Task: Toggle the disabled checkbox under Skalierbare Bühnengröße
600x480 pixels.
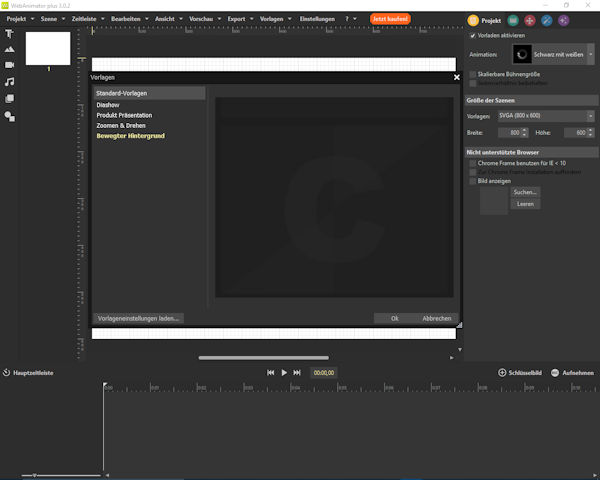Action: click(x=473, y=83)
